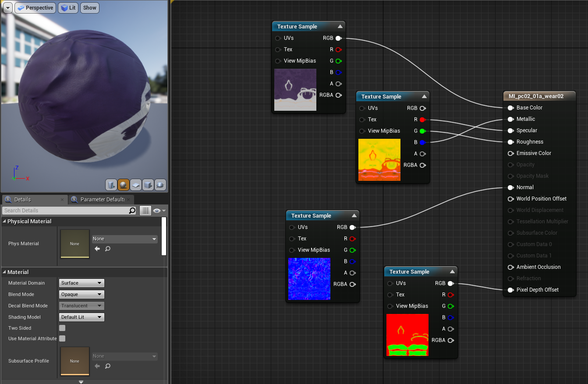The width and height of the screenshot is (588, 384).
Task: Enable the Use Material Attributes checkbox
Action: 62,338
